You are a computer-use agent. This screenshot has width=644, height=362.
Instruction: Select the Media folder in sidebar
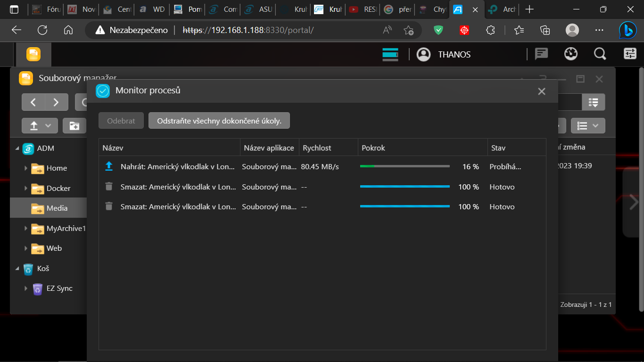pyautogui.click(x=57, y=208)
